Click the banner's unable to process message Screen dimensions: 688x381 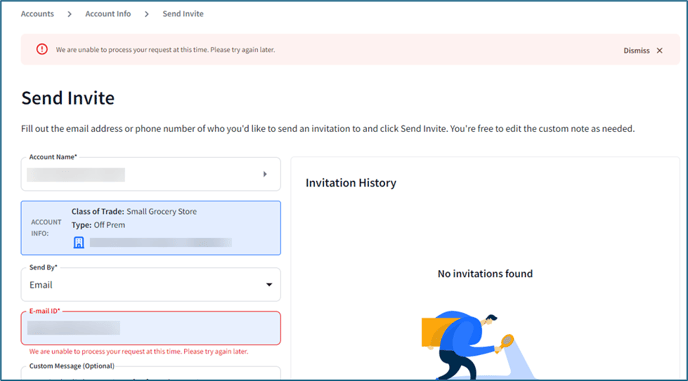coord(165,50)
